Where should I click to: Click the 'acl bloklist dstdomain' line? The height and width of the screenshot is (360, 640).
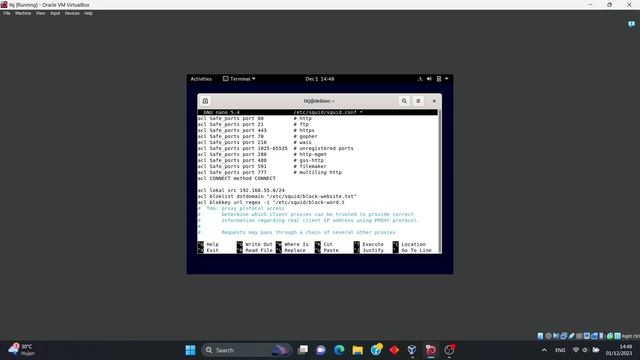[277, 196]
